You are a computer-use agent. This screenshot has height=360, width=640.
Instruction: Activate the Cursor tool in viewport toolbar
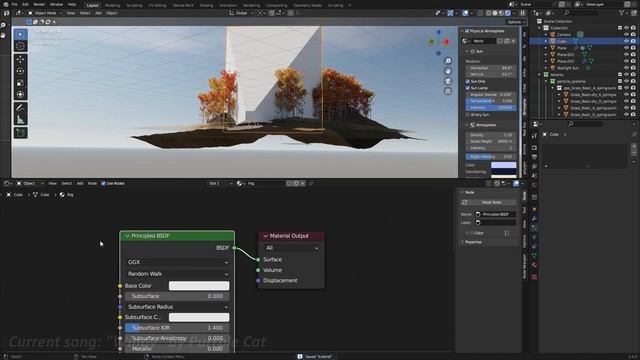pyautogui.click(x=20, y=47)
